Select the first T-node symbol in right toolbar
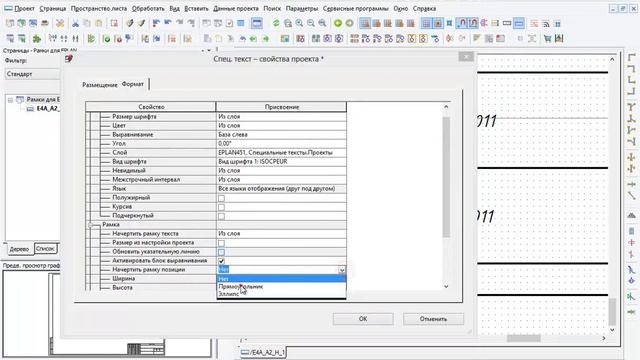Image resolution: width=640 pixels, height=360 pixels. pyautogui.click(x=631, y=107)
